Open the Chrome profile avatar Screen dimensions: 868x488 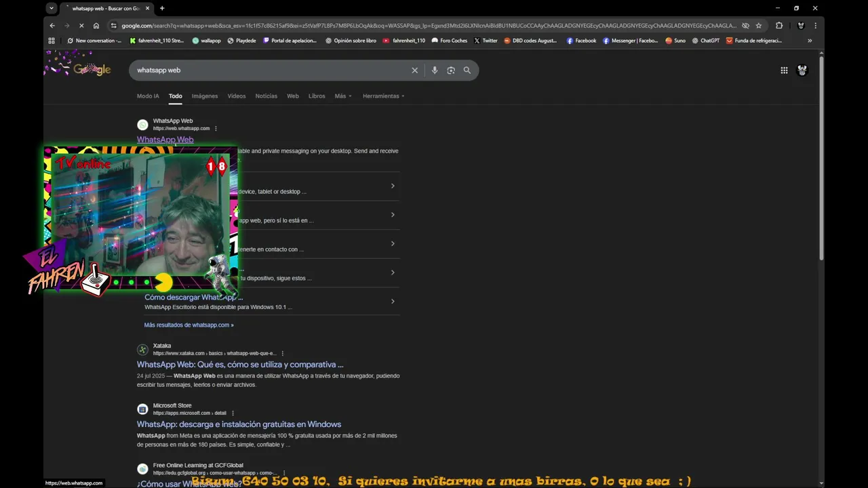click(x=801, y=26)
